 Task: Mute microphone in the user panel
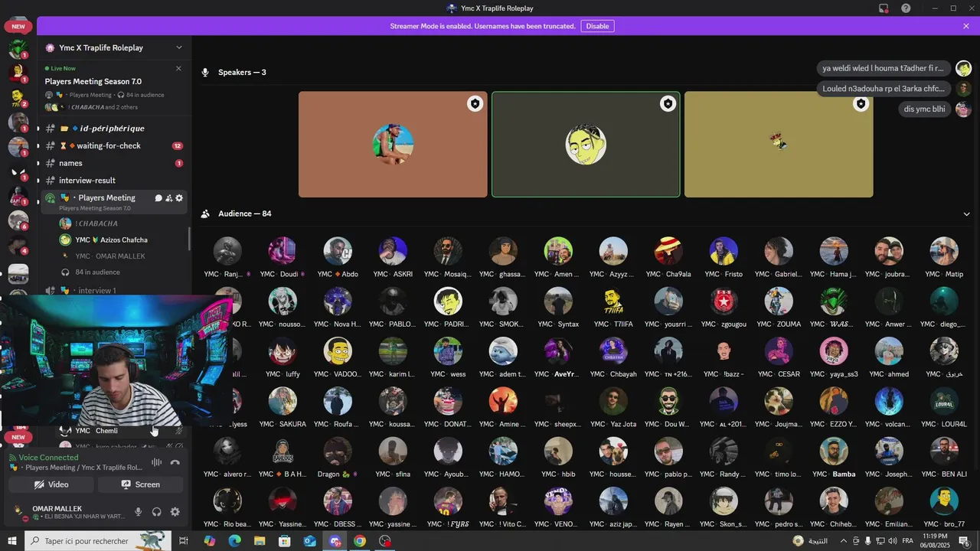point(139,512)
